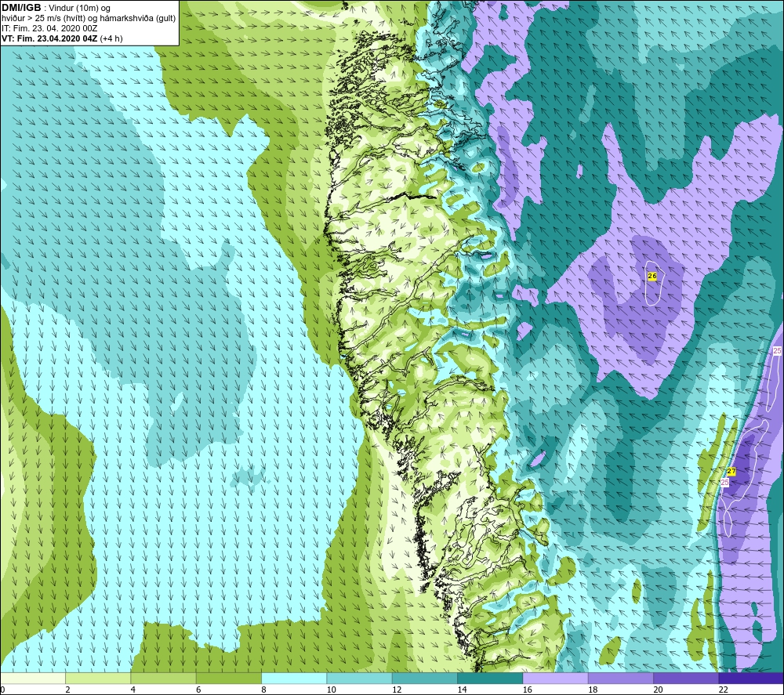Click the legend scale value 6
784x695 pixels.
[x=198, y=690]
